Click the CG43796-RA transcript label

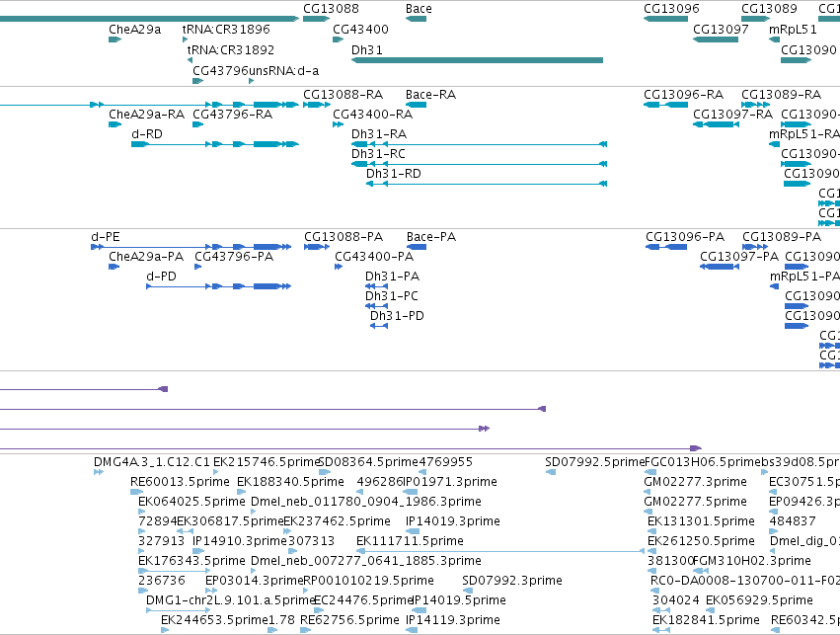point(233,115)
